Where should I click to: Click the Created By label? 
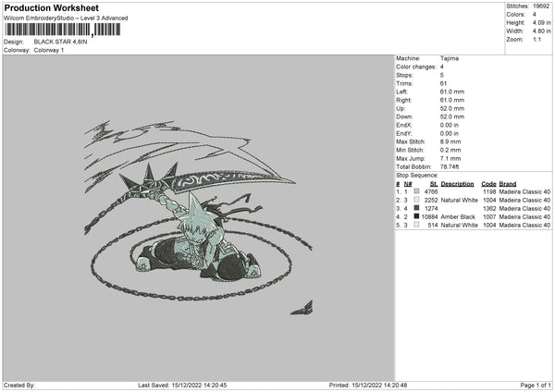click(x=19, y=386)
